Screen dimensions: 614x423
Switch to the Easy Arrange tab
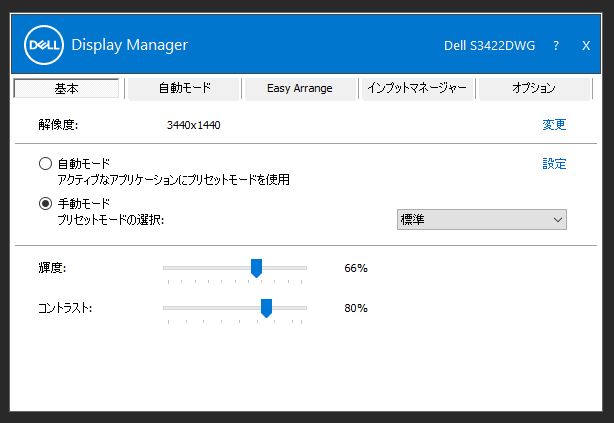(x=300, y=88)
